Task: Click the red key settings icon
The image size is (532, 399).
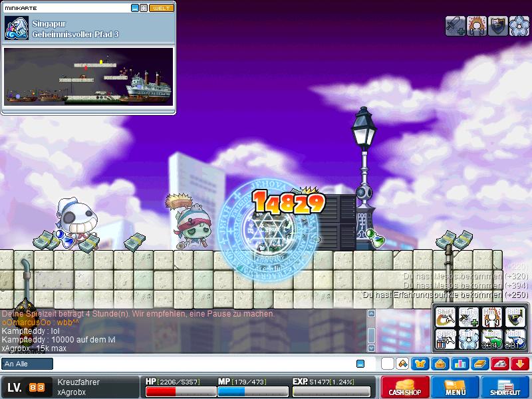Action: click(500, 364)
